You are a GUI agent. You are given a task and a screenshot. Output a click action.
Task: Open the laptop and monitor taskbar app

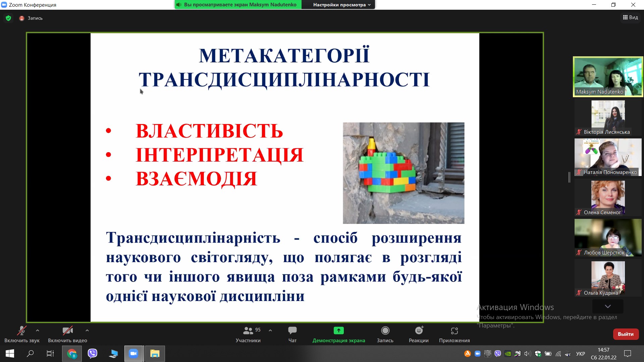[113, 354]
